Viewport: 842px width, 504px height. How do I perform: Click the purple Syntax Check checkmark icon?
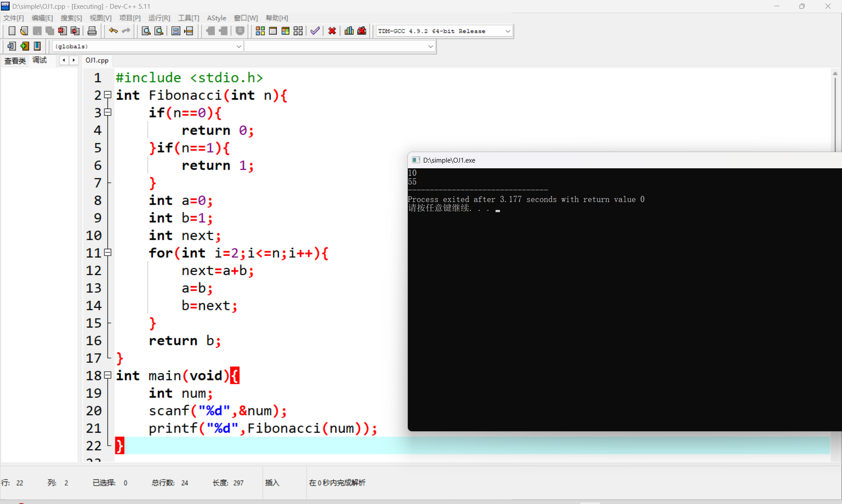[315, 31]
